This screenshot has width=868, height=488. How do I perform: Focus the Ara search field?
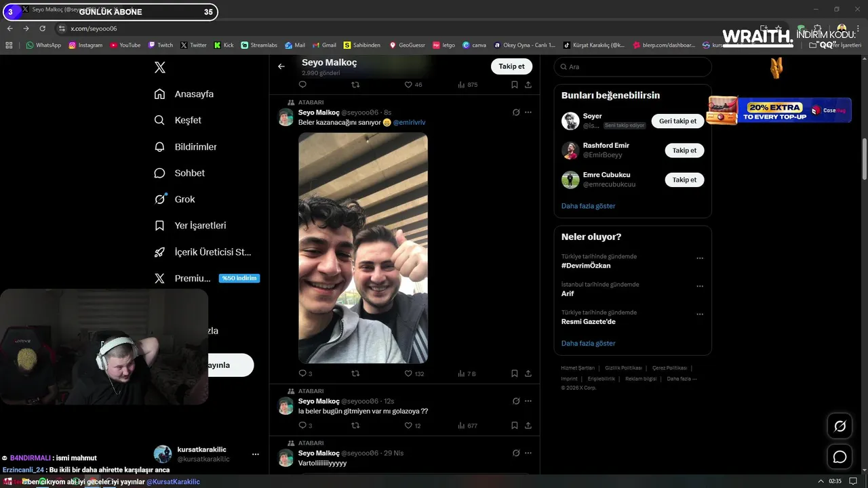(x=633, y=66)
